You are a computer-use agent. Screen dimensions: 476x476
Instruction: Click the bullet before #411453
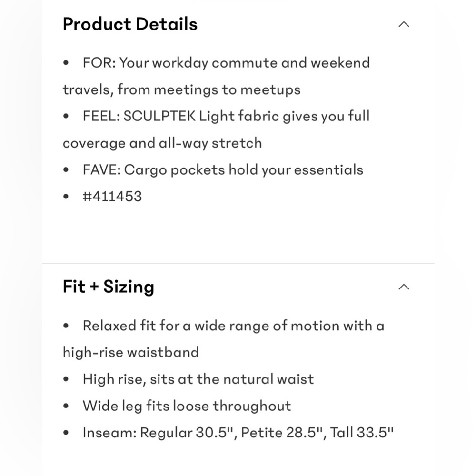click(x=66, y=197)
